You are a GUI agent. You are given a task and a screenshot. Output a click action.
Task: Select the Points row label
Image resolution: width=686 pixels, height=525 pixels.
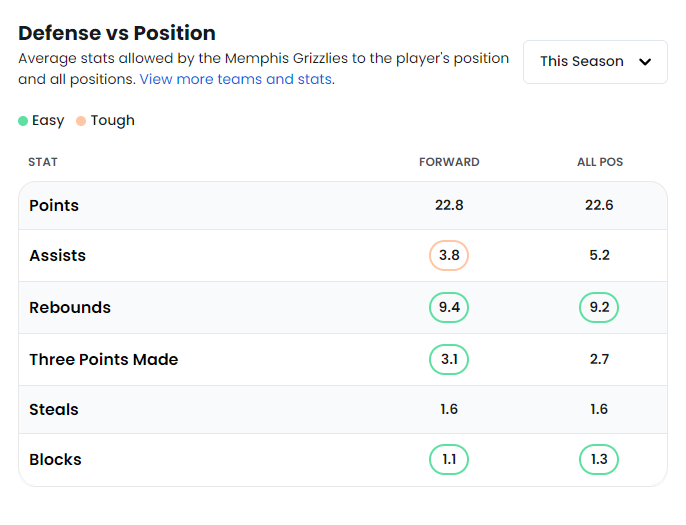[54, 206]
